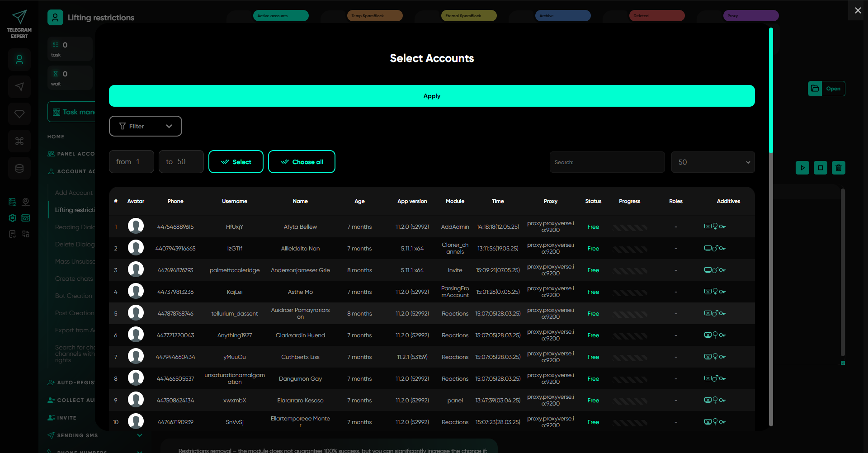Click the trash delete icon
The width and height of the screenshot is (868, 453).
click(x=839, y=168)
